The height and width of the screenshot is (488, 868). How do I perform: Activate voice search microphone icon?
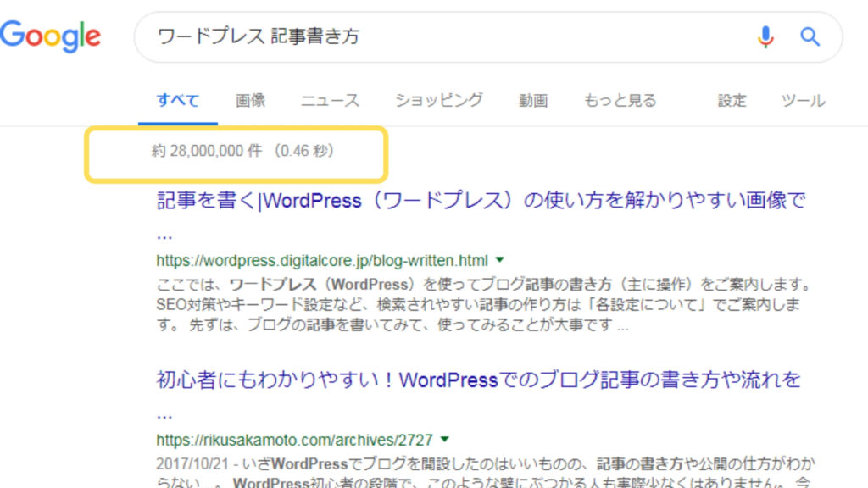coord(765,37)
